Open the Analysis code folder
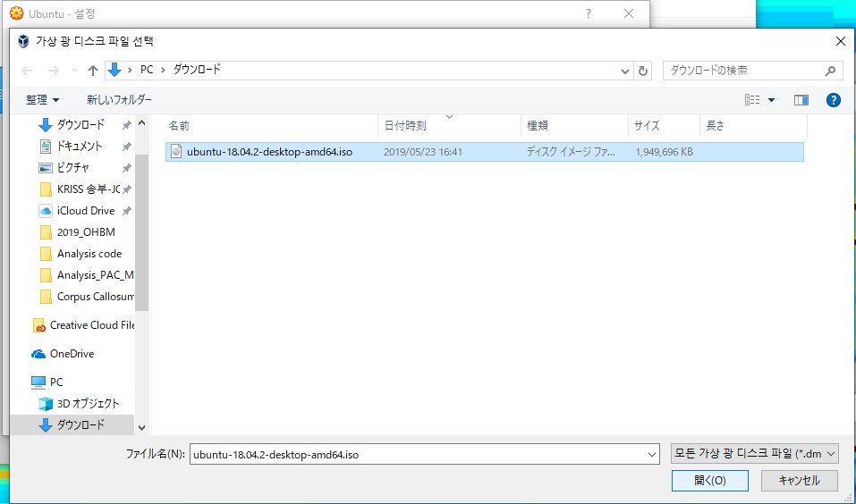The height and width of the screenshot is (504, 856). tap(89, 254)
